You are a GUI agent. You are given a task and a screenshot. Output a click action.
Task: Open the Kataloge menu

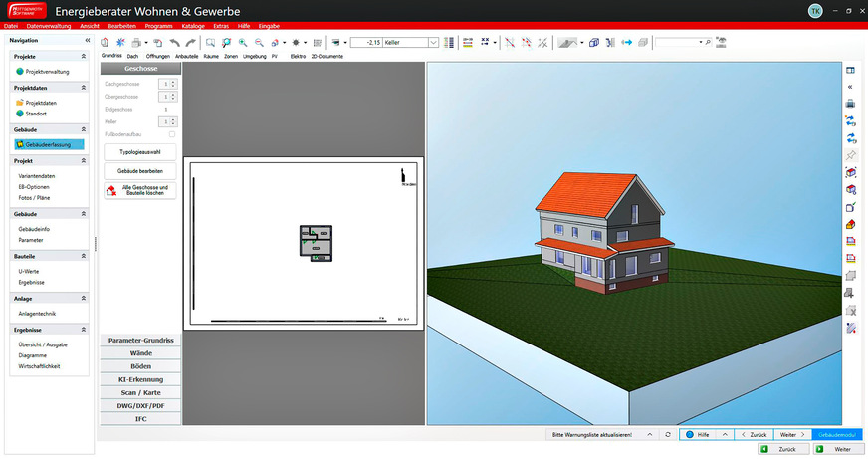[x=193, y=24]
